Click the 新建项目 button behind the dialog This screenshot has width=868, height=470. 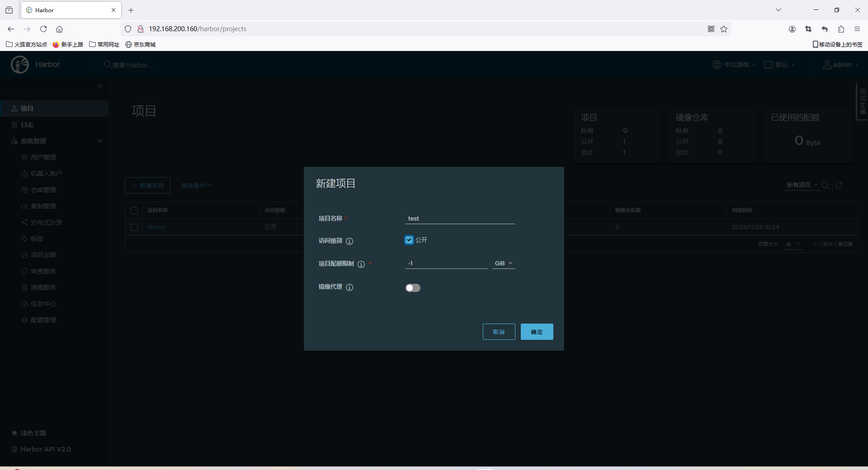147,185
